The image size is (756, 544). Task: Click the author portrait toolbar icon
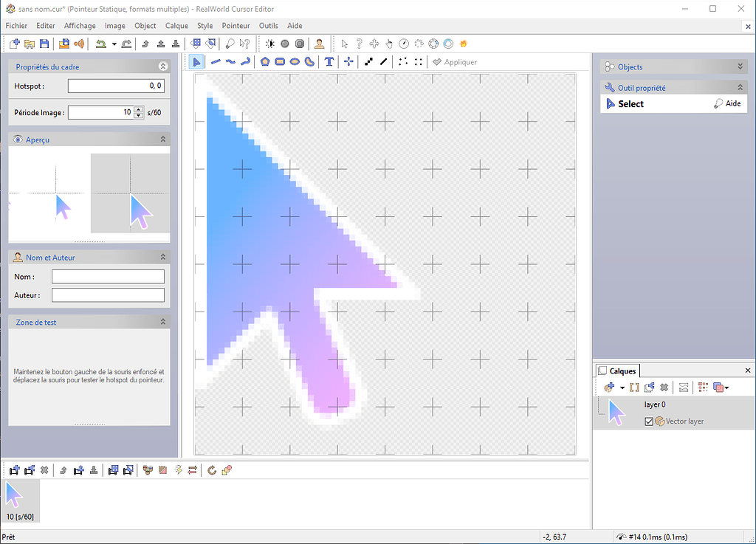pos(319,44)
